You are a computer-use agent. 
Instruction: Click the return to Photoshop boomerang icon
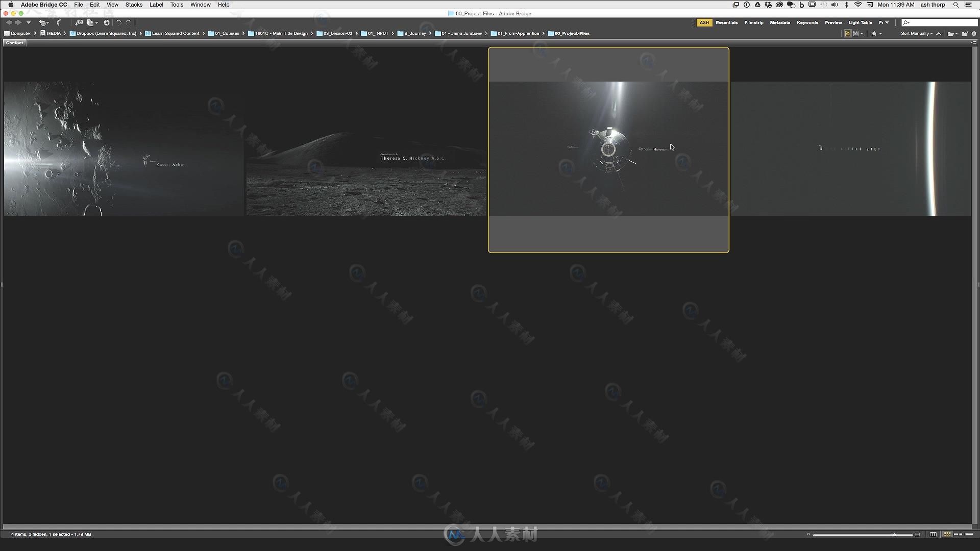(x=59, y=22)
